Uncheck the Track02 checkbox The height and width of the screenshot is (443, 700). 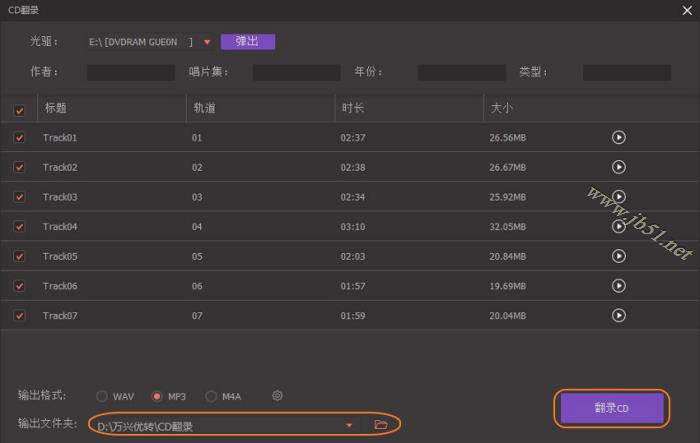pyautogui.click(x=19, y=167)
